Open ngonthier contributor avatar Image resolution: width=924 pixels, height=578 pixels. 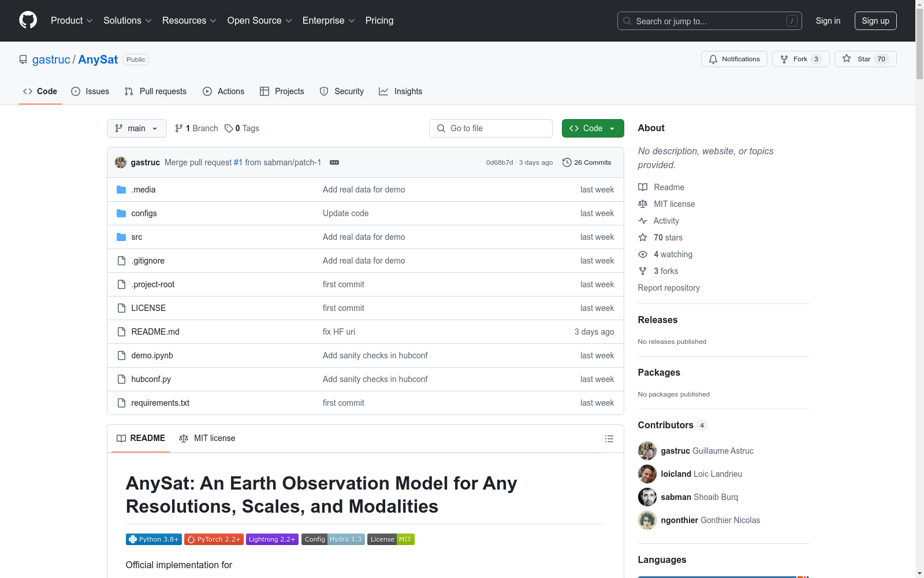pos(647,520)
